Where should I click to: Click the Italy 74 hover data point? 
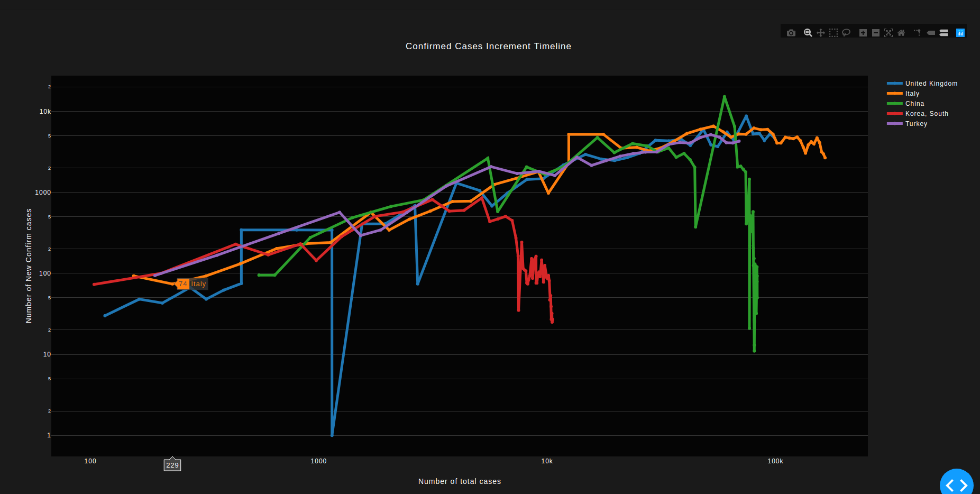click(174, 284)
